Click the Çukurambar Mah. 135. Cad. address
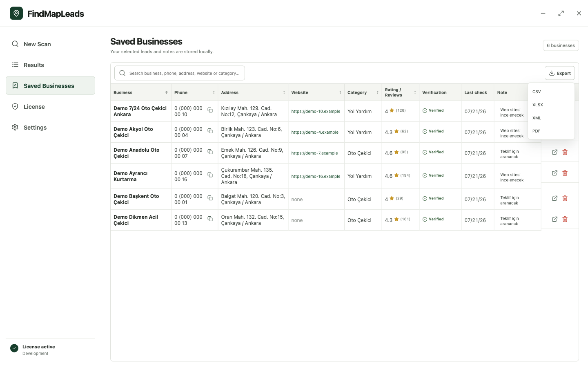Viewport: 588px width, 368px height. 247,176
